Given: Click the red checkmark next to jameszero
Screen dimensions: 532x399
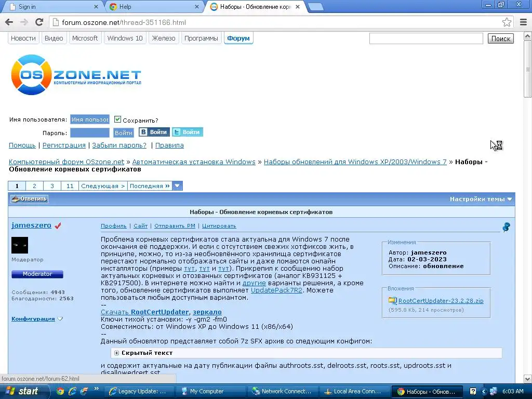Looking at the screenshot, I should coord(58,225).
